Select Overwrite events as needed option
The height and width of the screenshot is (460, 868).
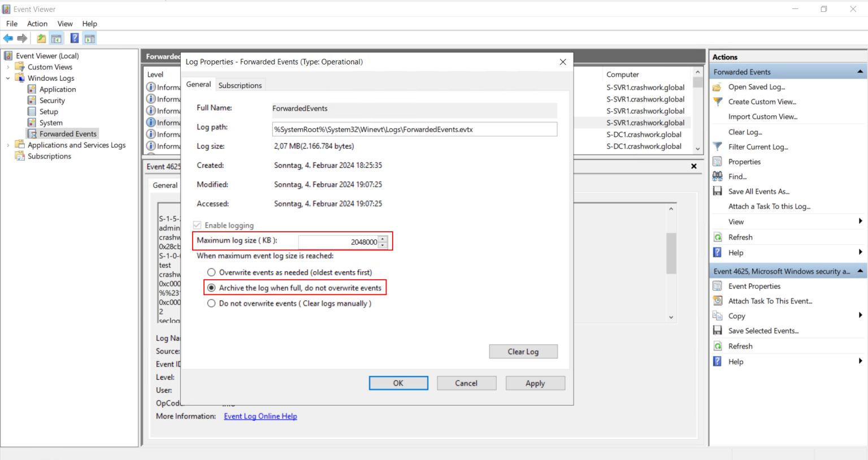click(x=211, y=272)
